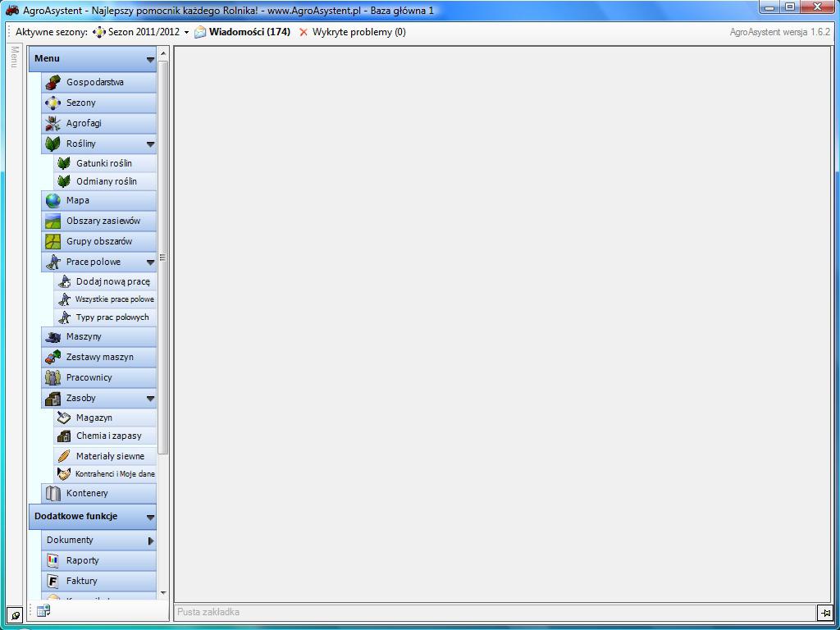Select the Dodaj nową pracę label
The image size is (840, 630).
[x=113, y=281]
